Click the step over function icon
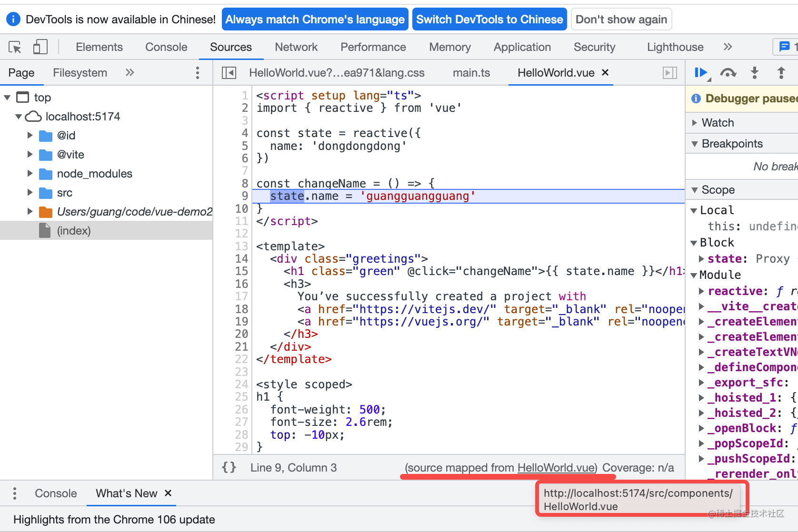Screen dimensions: 798x532 click(x=728, y=73)
